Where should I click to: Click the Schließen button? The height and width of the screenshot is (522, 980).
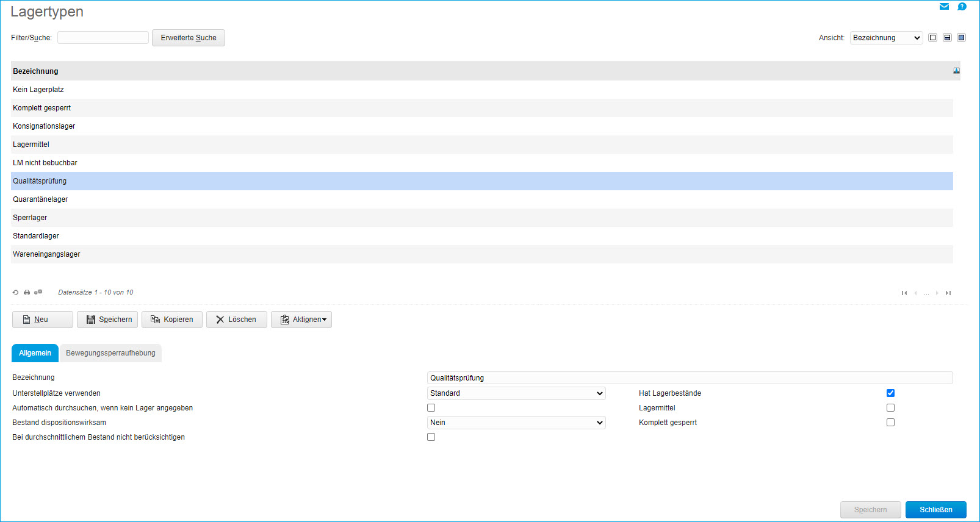[935, 510]
